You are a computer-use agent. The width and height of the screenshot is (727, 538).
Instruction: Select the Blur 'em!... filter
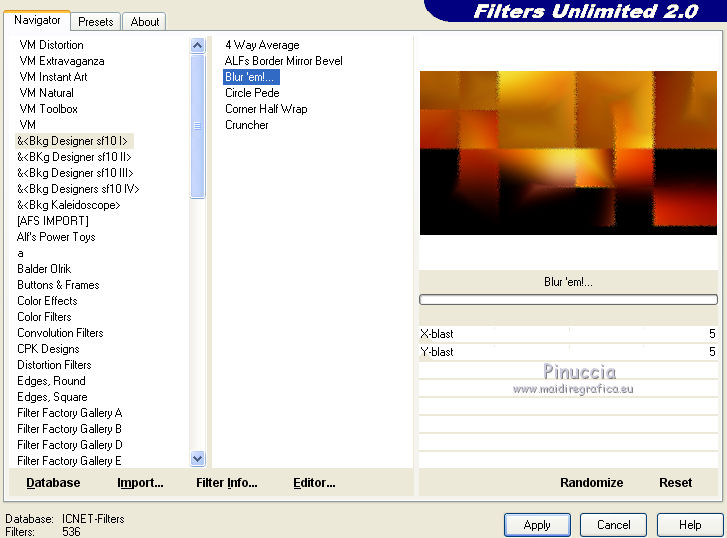click(251, 77)
